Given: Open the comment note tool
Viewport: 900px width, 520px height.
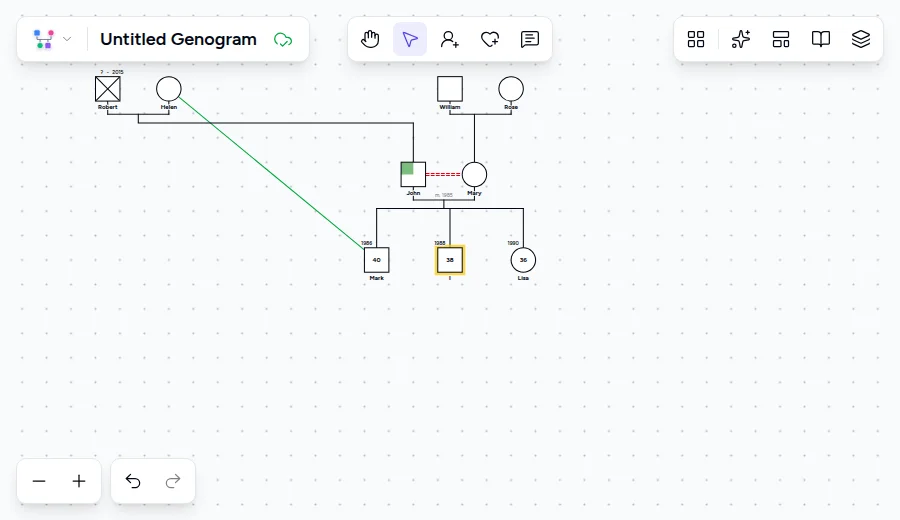Looking at the screenshot, I should tap(529, 39).
